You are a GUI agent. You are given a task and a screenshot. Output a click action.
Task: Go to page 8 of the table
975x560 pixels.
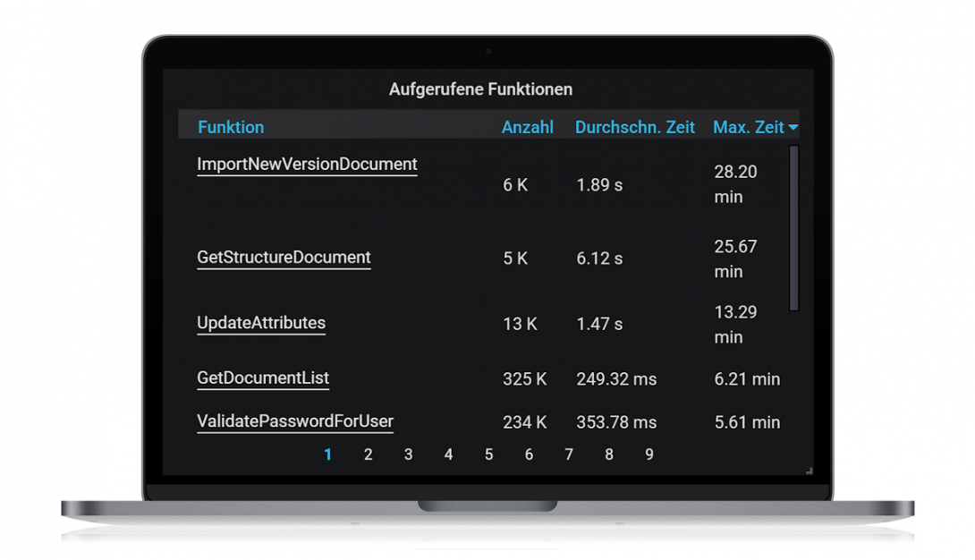609,455
